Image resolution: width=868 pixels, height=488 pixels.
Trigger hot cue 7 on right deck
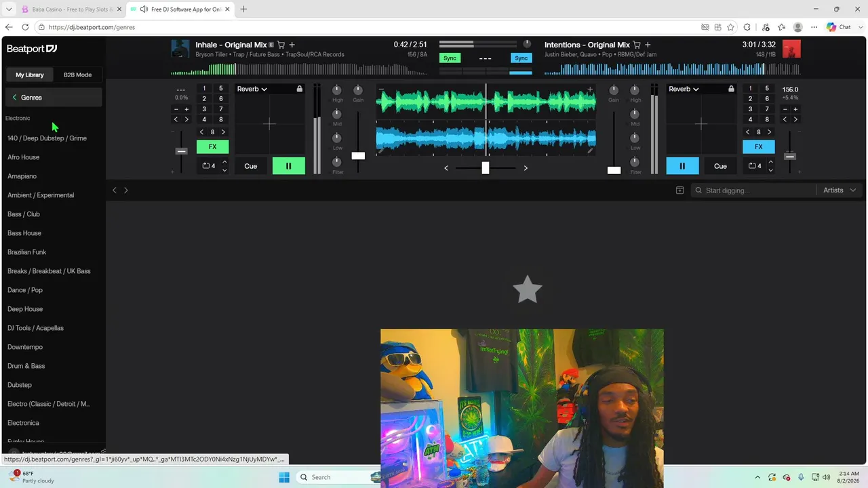coord(767,109)
